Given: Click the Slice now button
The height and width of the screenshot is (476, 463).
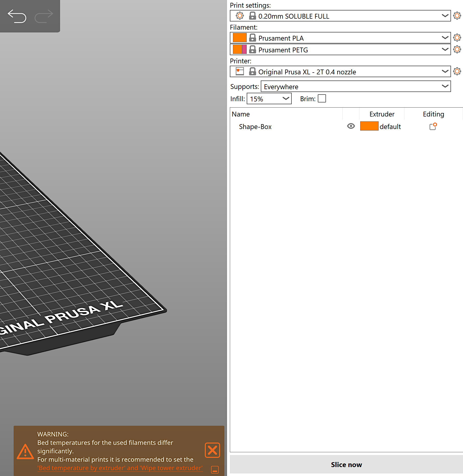Looking at the screenshot, I should 346,465.
